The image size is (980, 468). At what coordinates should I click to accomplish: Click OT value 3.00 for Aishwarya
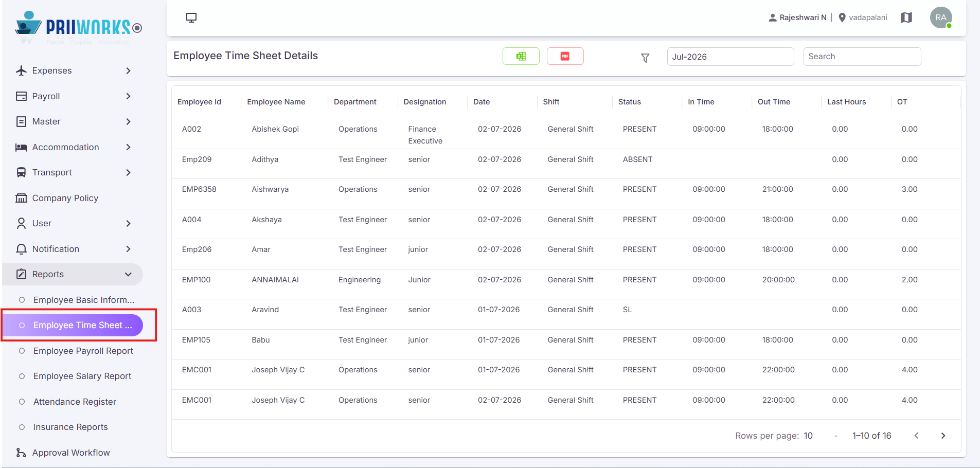point(910,189)
